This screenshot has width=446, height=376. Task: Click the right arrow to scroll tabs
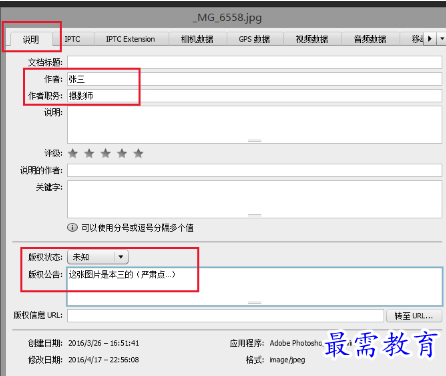pos(430,39)
